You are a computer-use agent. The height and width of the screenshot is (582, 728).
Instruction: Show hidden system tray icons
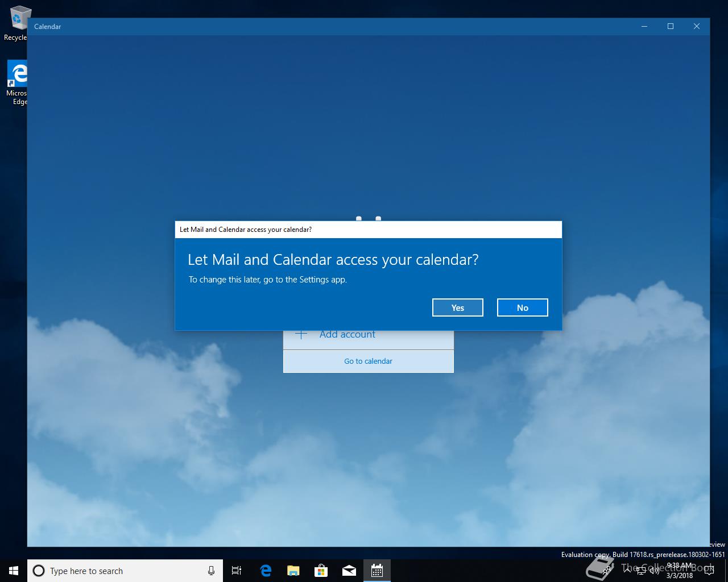click(628, 571)
